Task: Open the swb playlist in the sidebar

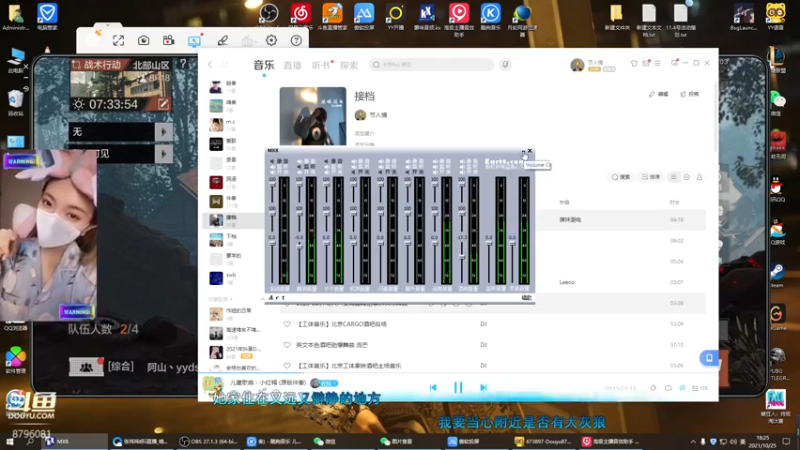Action: [x=234, y=278]
